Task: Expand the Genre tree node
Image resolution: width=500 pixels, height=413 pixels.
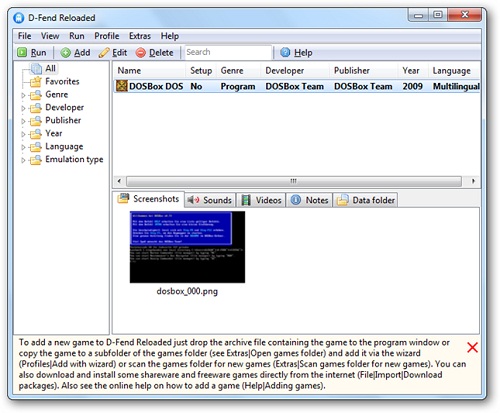Action: click(23, 95)
